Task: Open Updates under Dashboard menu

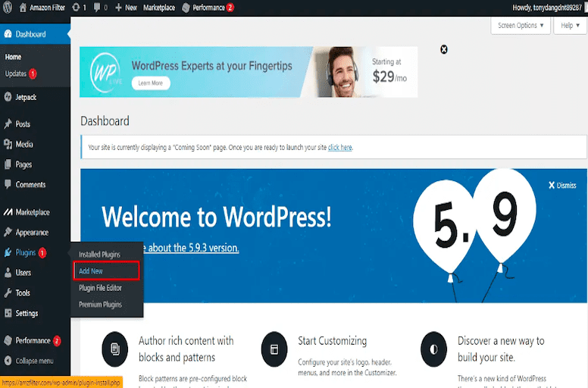Action: tap(15, 74)
